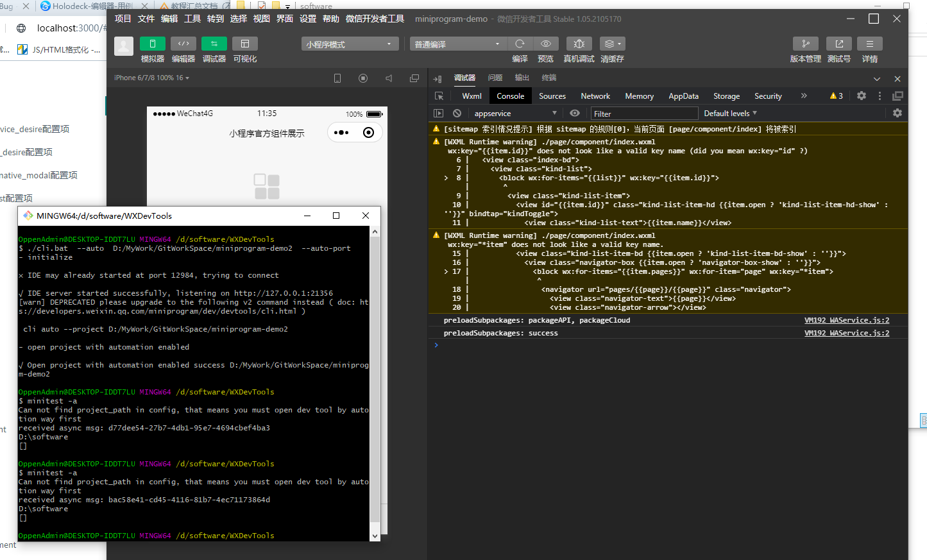Open the Network tab

pos(595,96)
